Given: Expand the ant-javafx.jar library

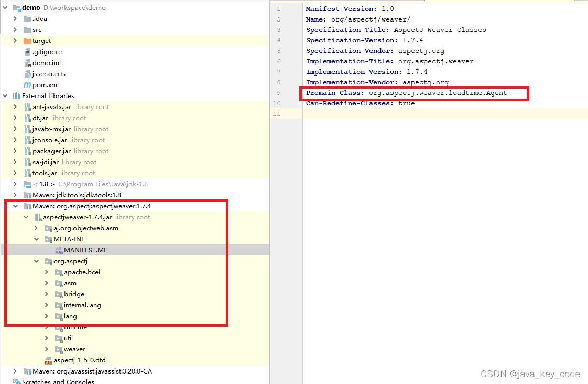Looking at the screenshot, I should (x=15, y=106).
